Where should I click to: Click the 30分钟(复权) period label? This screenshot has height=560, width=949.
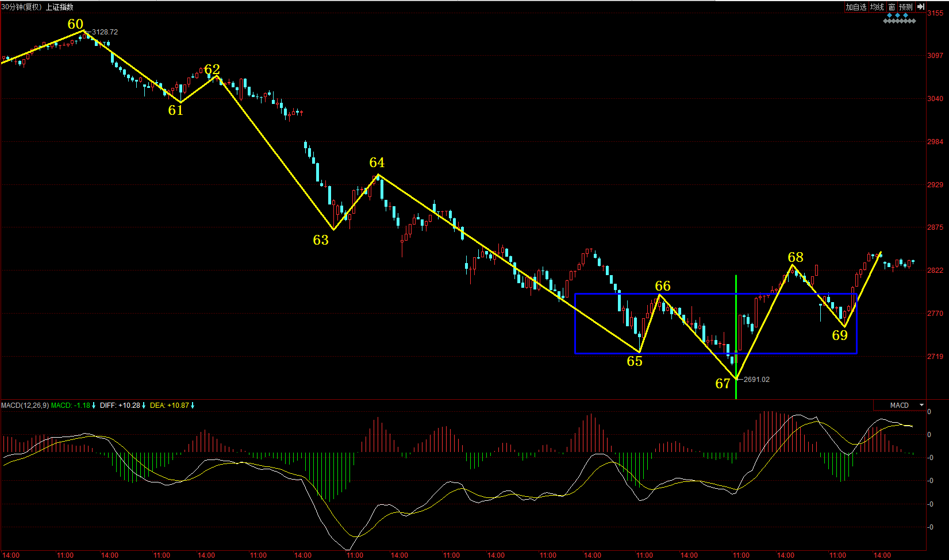point(22,7)
